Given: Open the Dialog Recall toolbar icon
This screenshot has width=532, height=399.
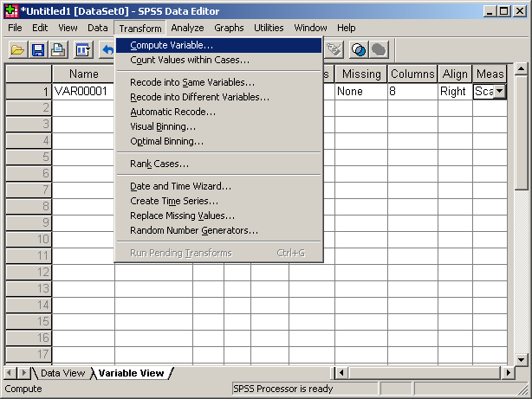Looking at the screenshot, I should pos(83,49).
